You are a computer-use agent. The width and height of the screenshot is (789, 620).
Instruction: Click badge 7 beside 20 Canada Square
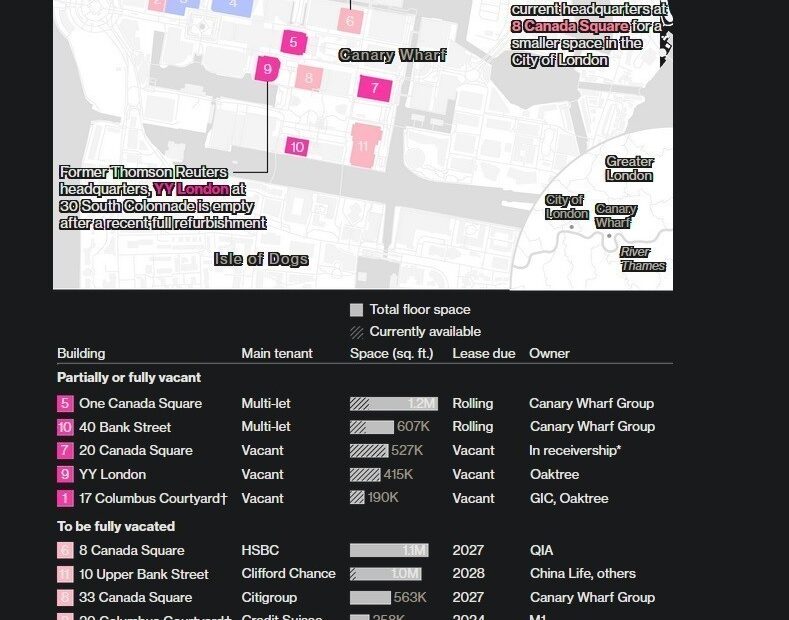click(65, 450)
